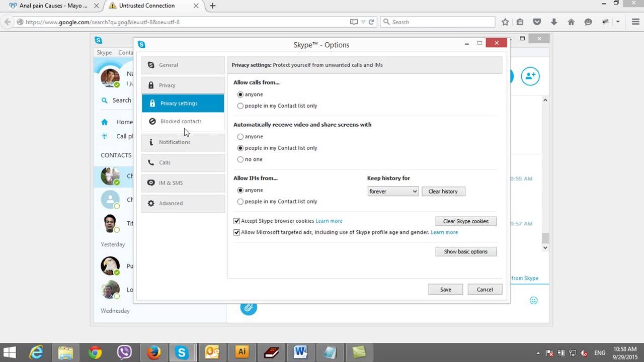
Task: Click the Pocket icon in toolbar
Action: tap(537, 22)
